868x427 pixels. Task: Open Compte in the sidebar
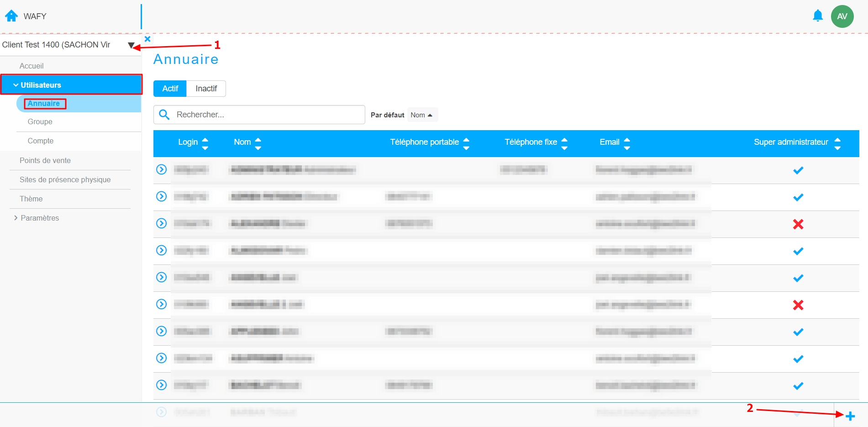point(41,141)
